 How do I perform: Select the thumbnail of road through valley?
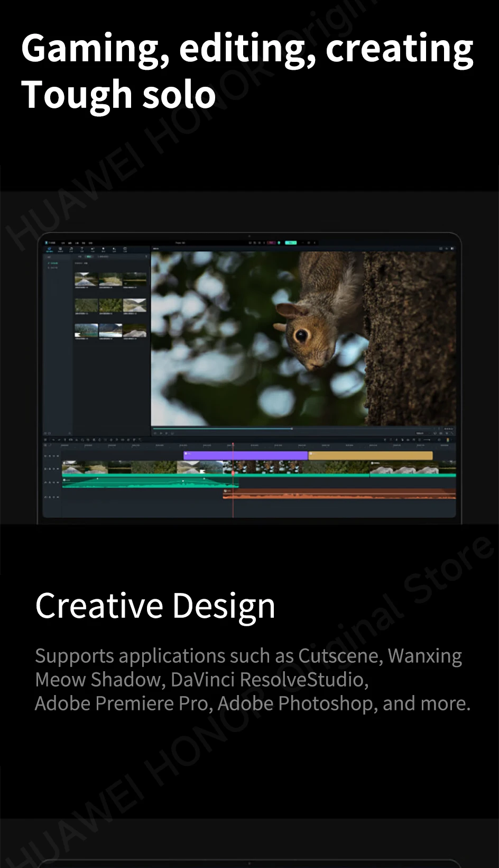click(x=86, y=279)
